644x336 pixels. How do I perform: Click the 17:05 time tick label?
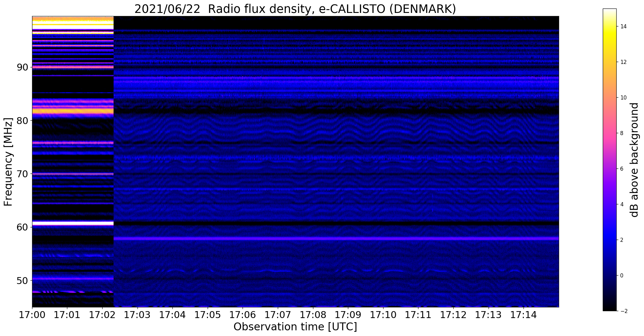(x=208, y=315)
